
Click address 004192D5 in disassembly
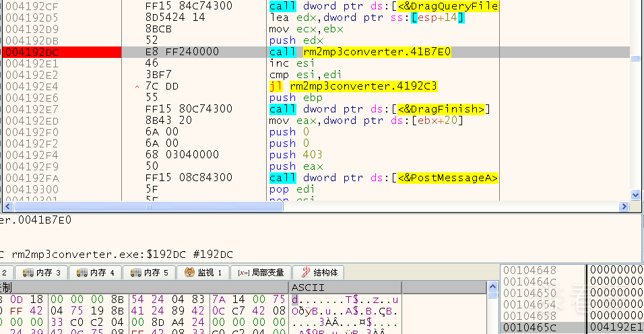[32, 18]
